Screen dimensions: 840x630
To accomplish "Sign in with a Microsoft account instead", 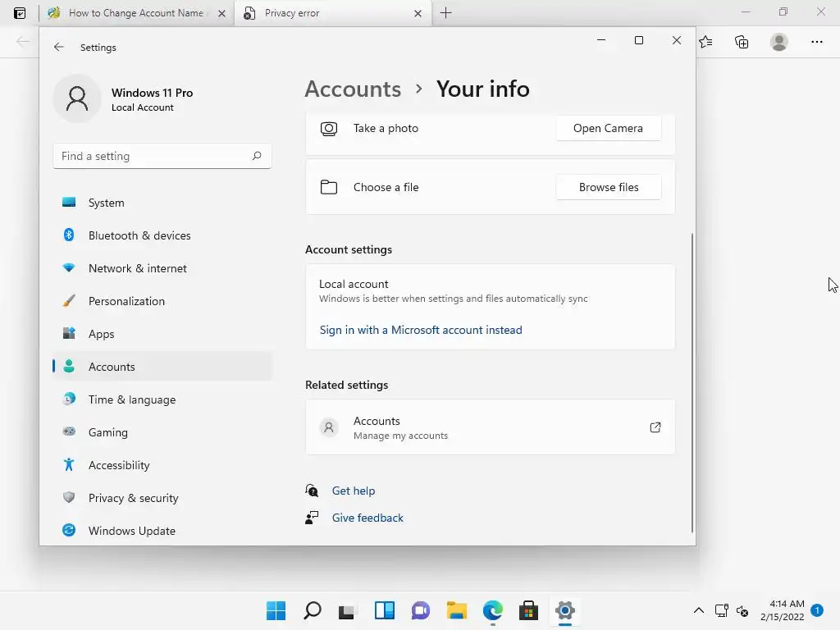I will [421, 330].
